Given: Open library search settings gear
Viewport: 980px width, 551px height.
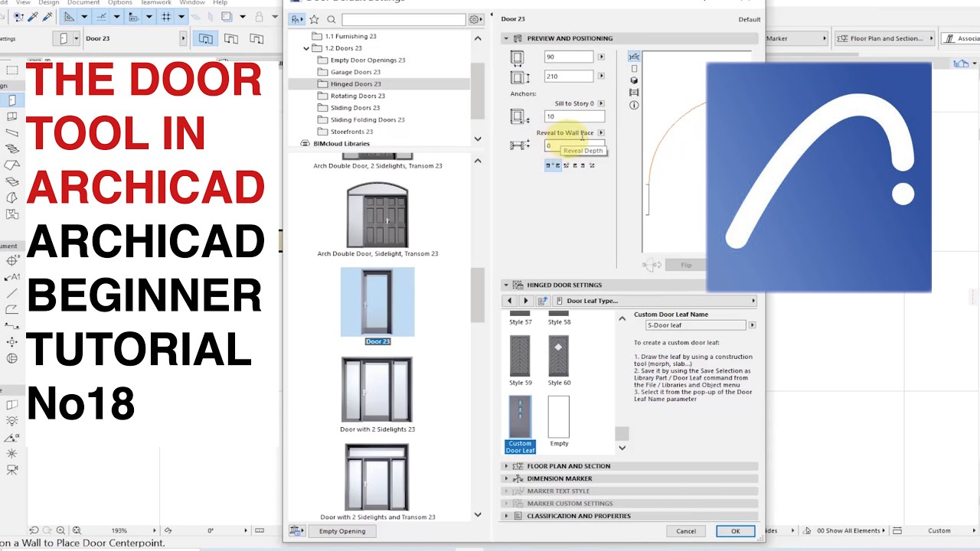Looking at the screenshot, I should (475, 19).
